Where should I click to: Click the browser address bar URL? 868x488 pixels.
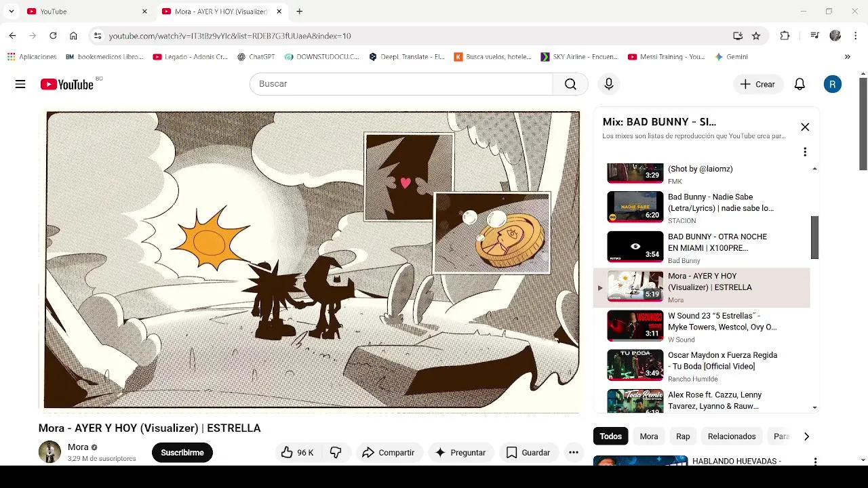230,36
